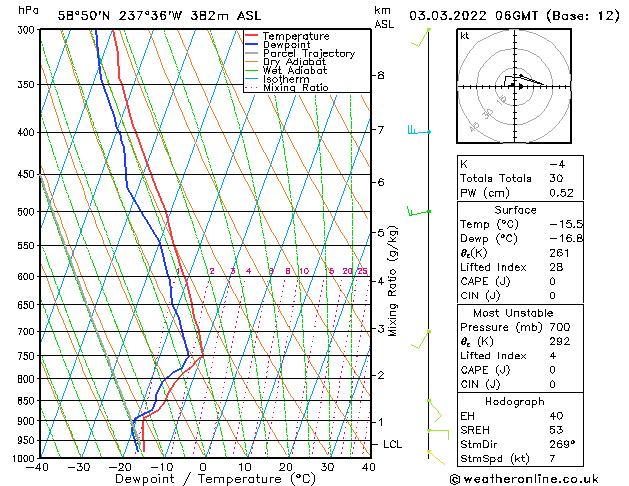This screenshot has height=486, width=629.
Task: Click the StmDir value 269°
Action: coord(562,444)
